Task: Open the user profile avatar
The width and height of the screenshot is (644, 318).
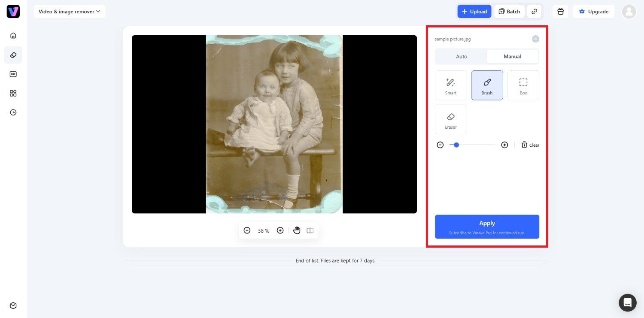Action: coord(629,12)
